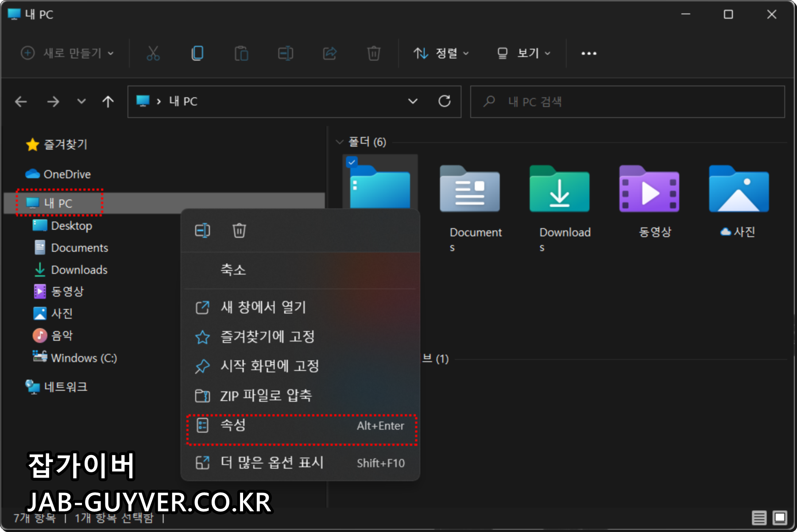Click the Delete trash icon in toolbar
Image resolution: width=797 pixels, height=532 pixels.
click(x=374, y=53)
